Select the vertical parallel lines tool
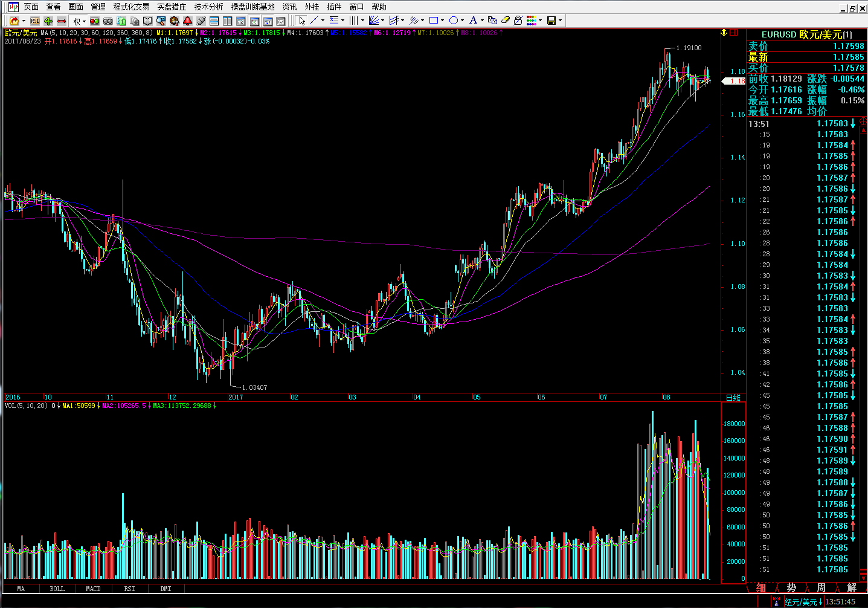868x608 pixels. (353, 21)
